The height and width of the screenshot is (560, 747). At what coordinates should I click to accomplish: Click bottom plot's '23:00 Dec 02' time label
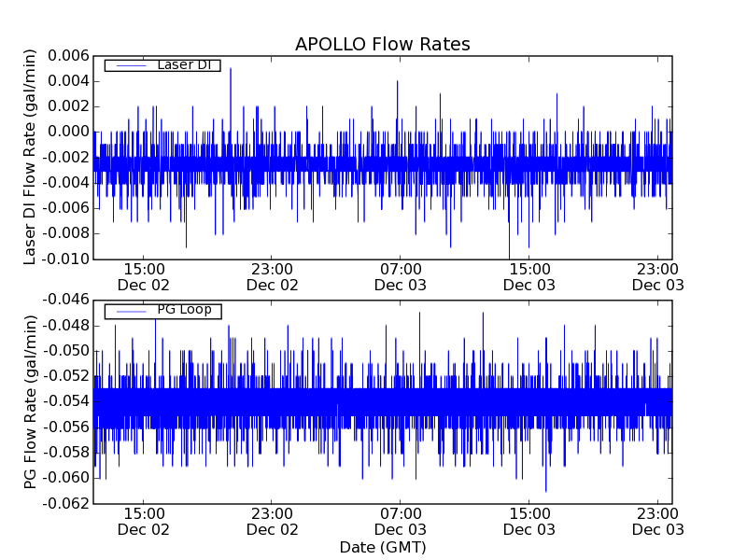pos(272,522)
